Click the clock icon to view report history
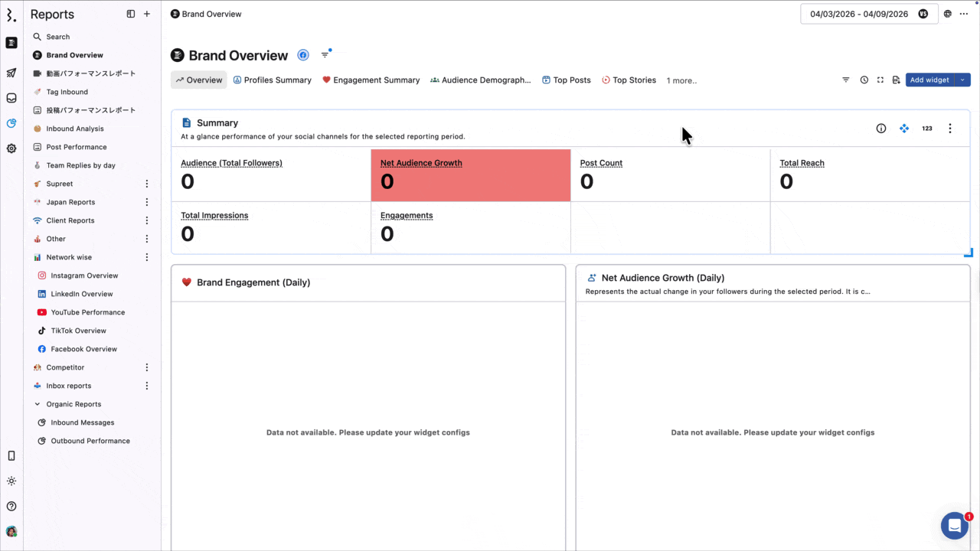 (864, 80)
